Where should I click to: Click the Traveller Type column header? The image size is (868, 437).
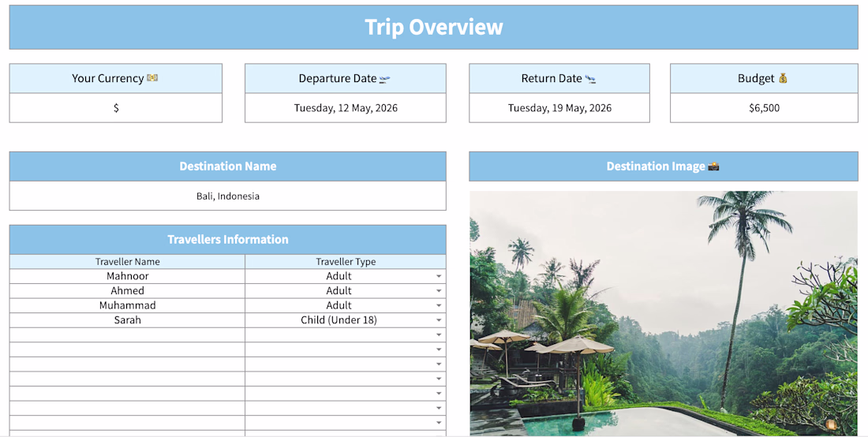pyautogui.click(x=346, y=262)
